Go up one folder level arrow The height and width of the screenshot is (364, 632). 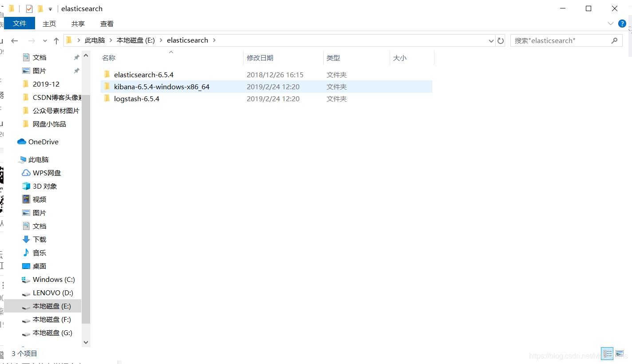pyautogui.click(x=56, y=40)
